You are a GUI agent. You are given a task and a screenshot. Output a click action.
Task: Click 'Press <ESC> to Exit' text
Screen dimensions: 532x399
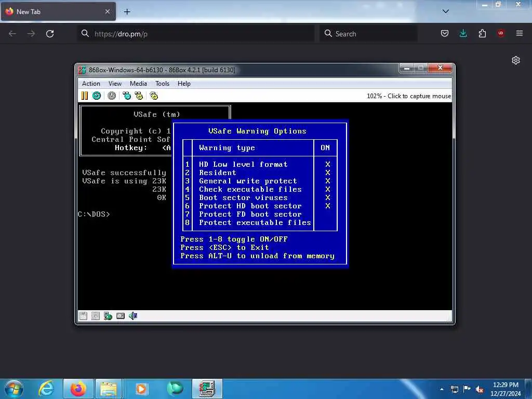tap(224, 248)
